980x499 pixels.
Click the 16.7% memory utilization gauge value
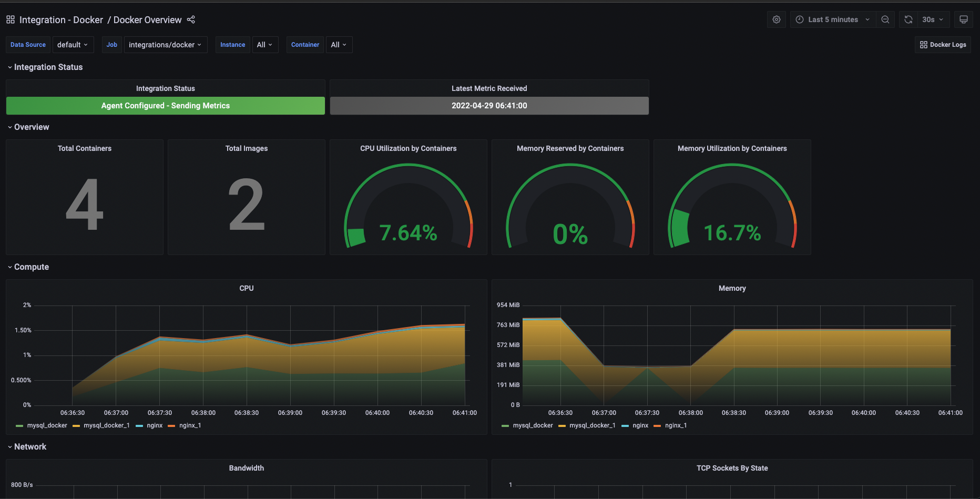pyautogui.click(x=732, y=233)
